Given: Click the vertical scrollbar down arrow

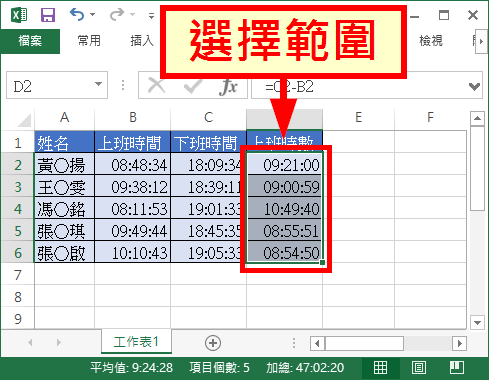Looking at the screenshot, I should click(x=477, y=323).
